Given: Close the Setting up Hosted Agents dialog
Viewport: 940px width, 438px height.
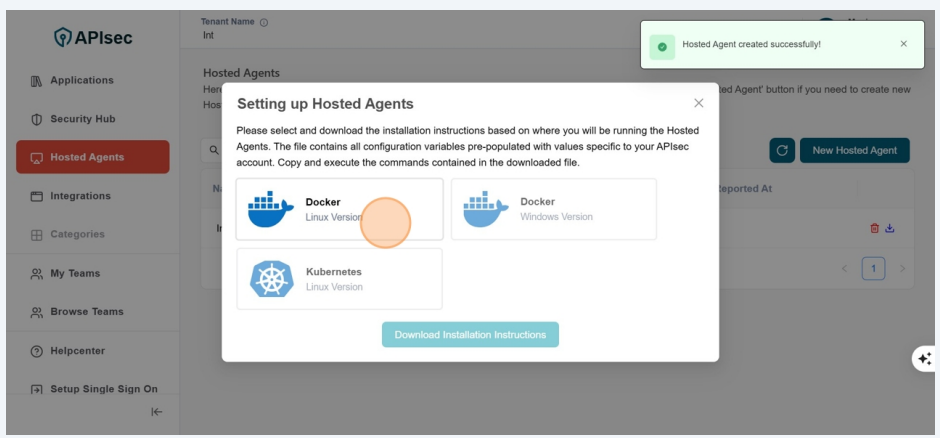Looking at the screenshot, I should 698,103.
